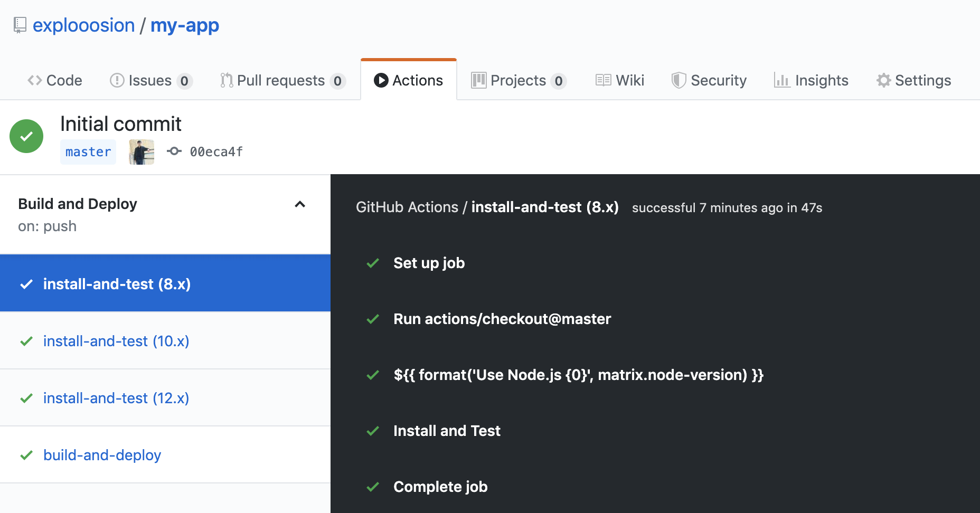Open the Settings tab
Screen dimensions: 980x513
coord(913,80)
